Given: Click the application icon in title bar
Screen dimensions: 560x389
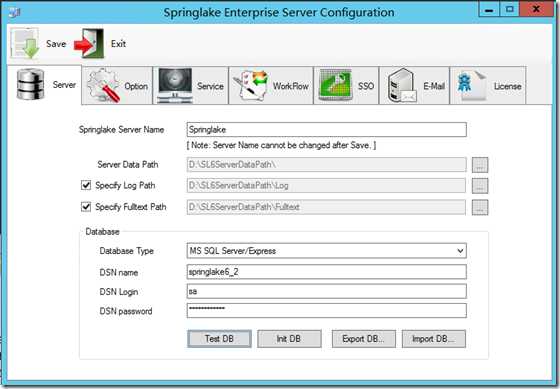Looking at the screenshot, I should (x=14, y=12).
